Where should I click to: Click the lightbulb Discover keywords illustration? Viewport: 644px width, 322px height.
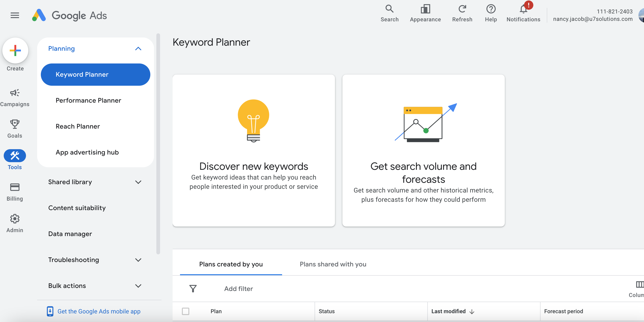tap(253, 121)
